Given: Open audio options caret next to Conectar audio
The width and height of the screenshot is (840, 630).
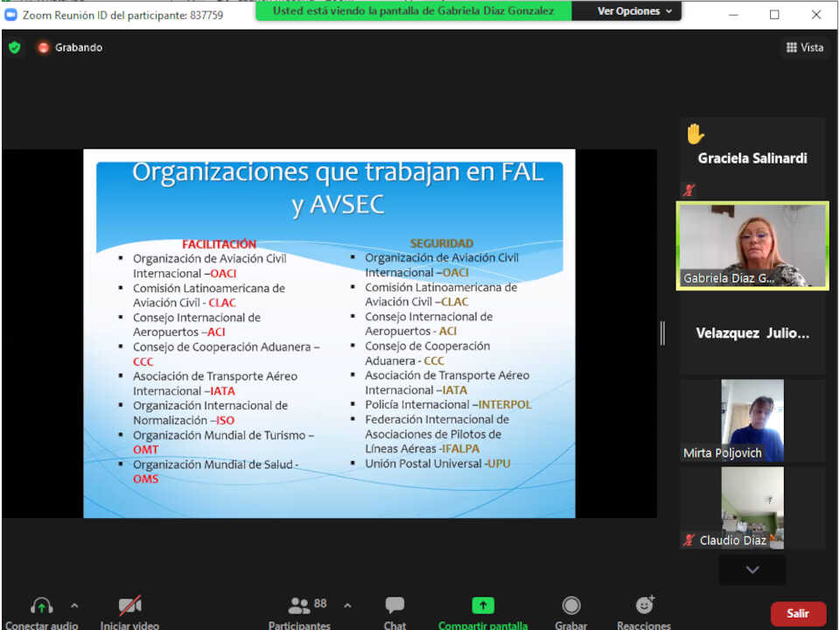Looking at the screenshot, I should [x=74, y=605].
